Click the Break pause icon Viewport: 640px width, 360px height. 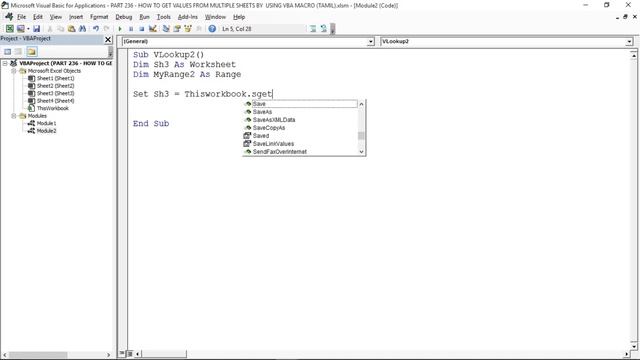pyautogui.click(x=131, y=29)
